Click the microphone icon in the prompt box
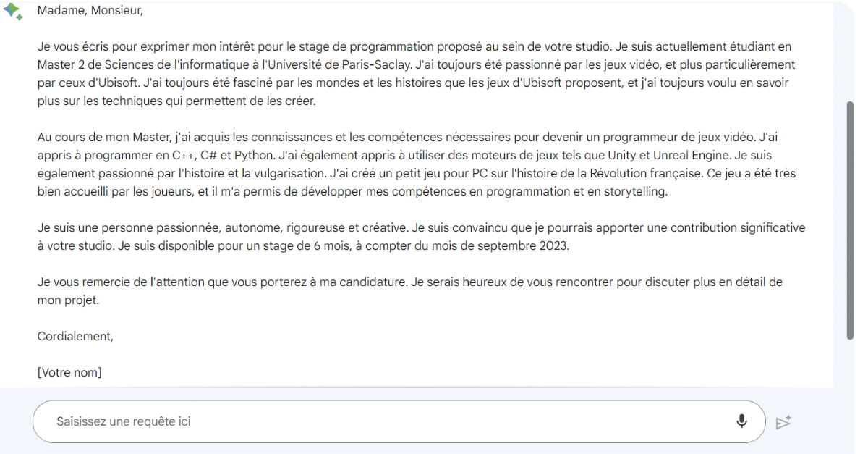868x454 pixels. [x=741, y=421]
